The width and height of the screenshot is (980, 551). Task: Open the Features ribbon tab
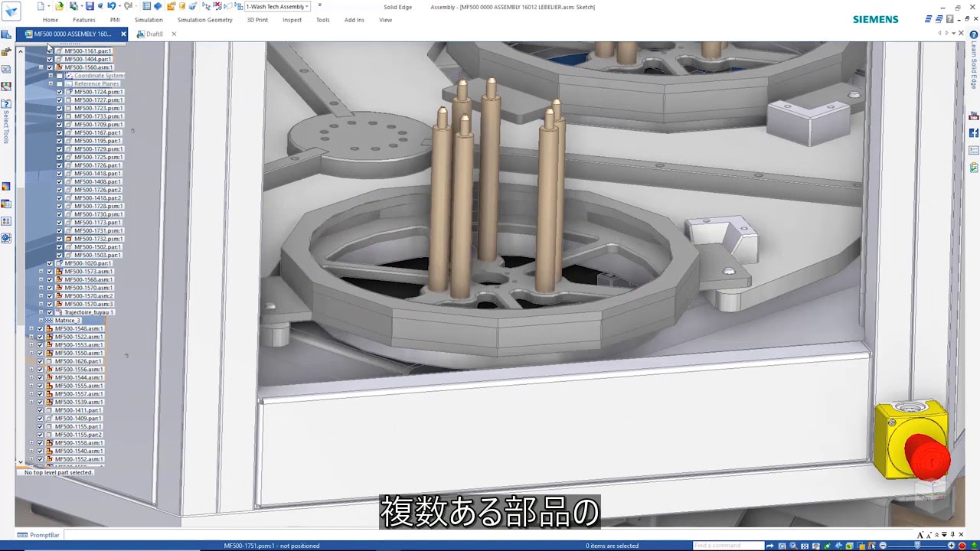(x=84, y=20)
